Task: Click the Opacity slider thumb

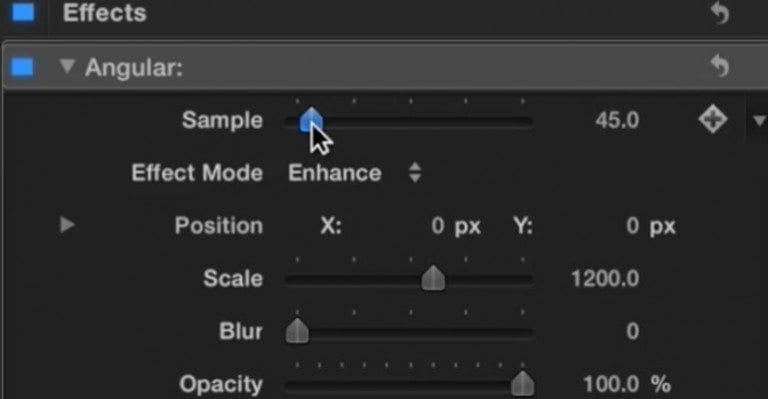Action: click(522, 383)
